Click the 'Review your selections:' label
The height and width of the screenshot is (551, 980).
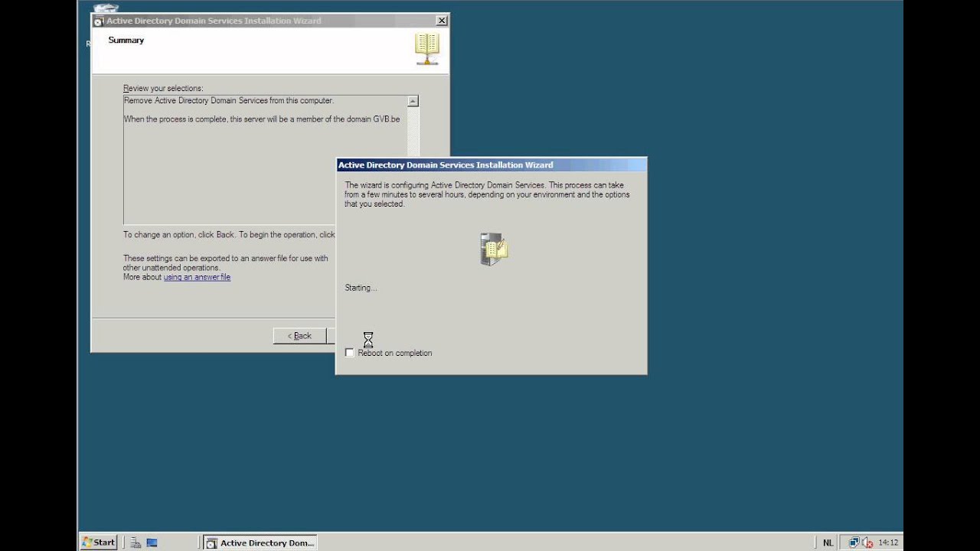(163, 89)
